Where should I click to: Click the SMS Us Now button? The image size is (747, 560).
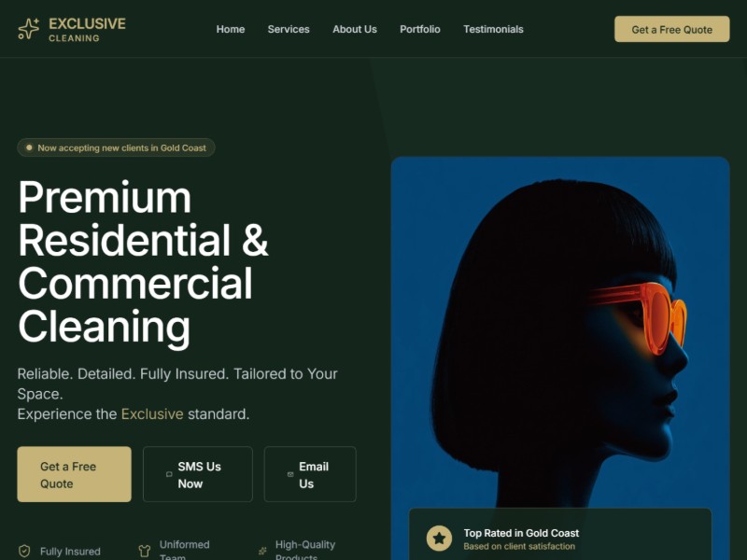coord(197,474)
